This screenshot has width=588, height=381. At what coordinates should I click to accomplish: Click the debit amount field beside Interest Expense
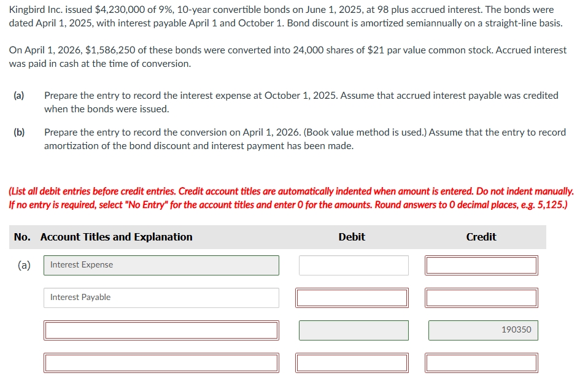pyautogui.click(x=352, y=265)
